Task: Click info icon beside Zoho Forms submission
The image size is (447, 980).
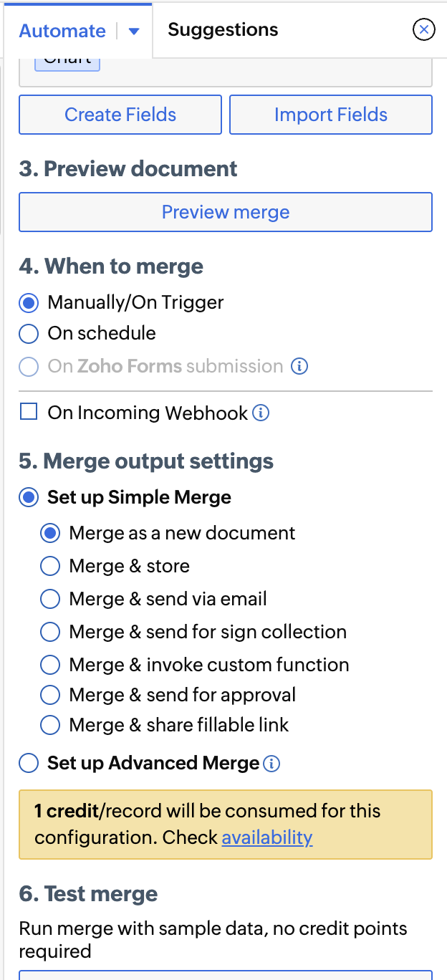Action: tap(300, 367)
